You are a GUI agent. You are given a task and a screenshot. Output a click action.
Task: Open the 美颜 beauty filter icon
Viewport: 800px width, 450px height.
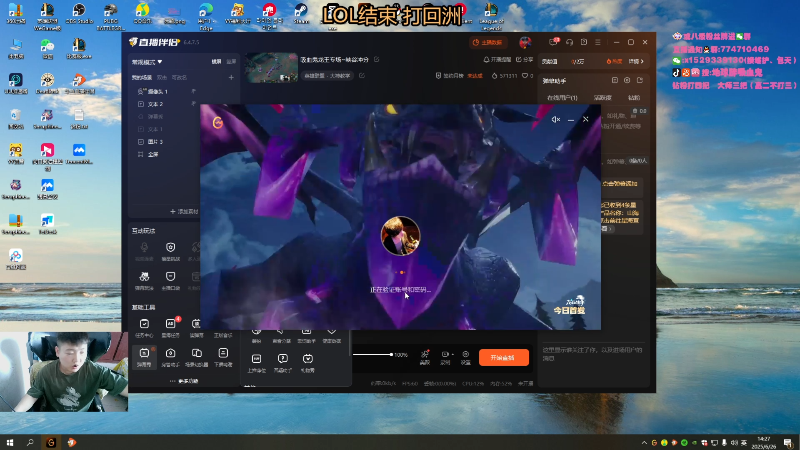point(424,357)
